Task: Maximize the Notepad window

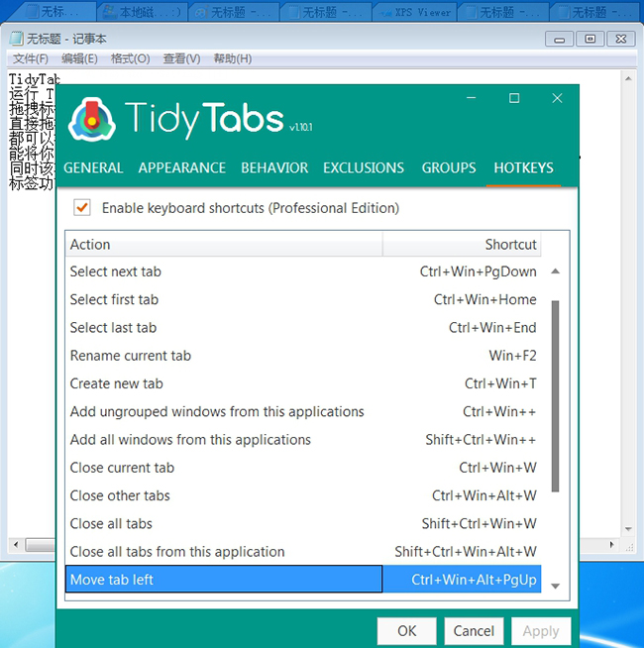Action: (590, 40)
